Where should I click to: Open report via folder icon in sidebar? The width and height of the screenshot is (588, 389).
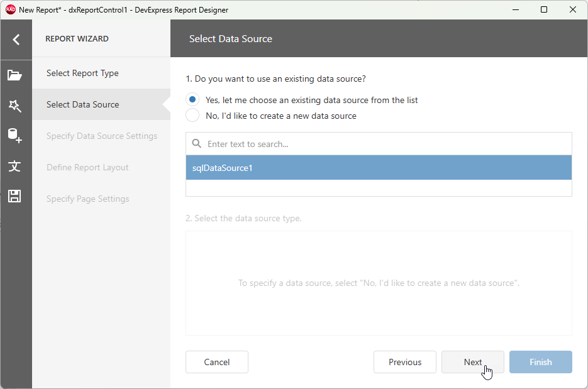tap(14, 75)
